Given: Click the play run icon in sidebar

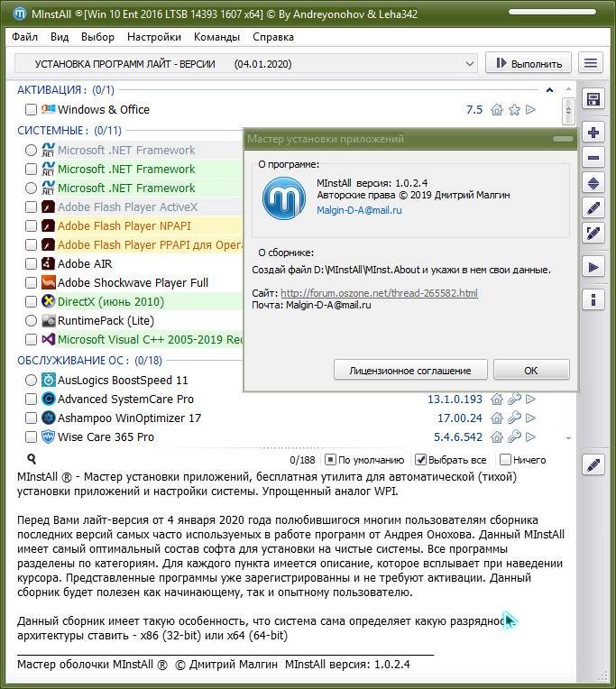Looking at the screenshot, I should (593, 267).
